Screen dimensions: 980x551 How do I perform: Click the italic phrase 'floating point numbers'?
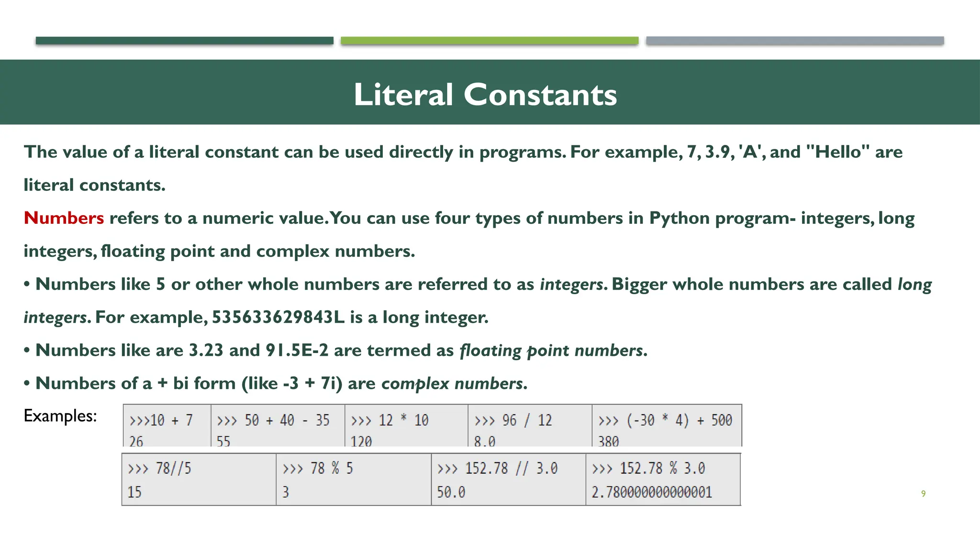[551, 351]
